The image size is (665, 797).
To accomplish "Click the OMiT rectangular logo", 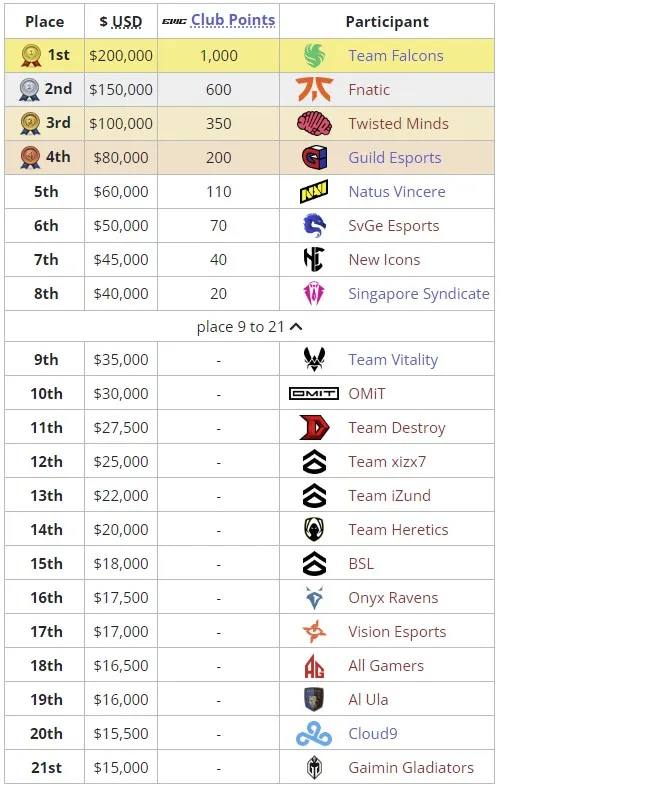I will coord(314,393).
